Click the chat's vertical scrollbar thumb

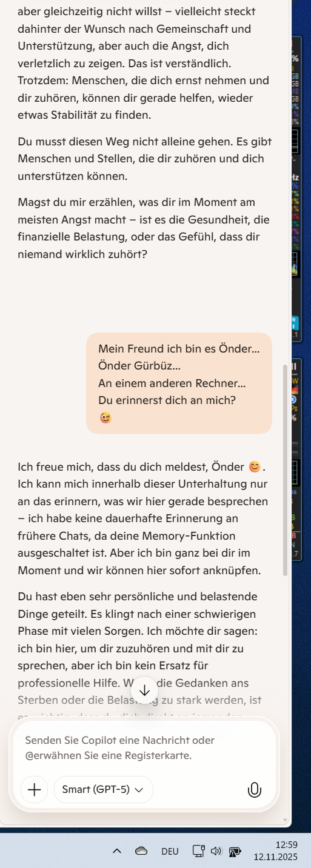pos(286,469)
